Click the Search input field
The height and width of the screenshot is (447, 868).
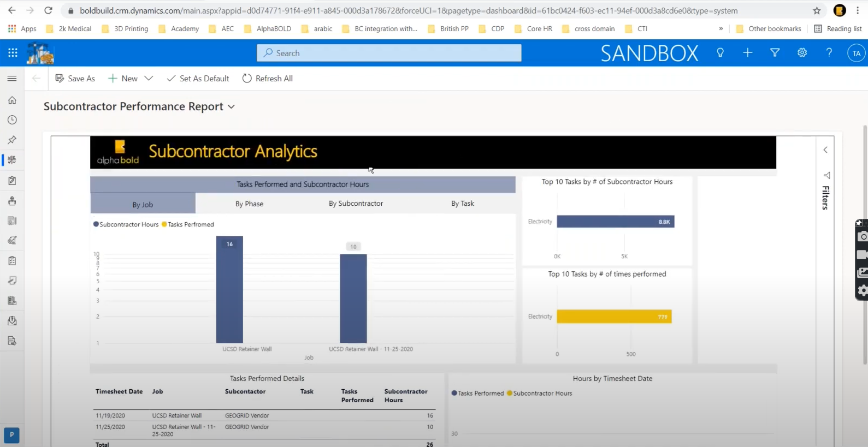pos(389,53)
